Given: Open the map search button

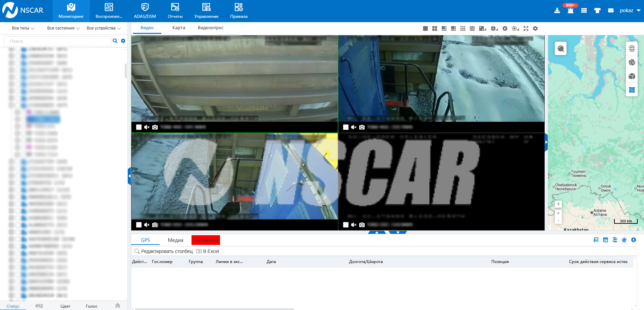Looking at the screenshot, I should [x=561, y=49].
